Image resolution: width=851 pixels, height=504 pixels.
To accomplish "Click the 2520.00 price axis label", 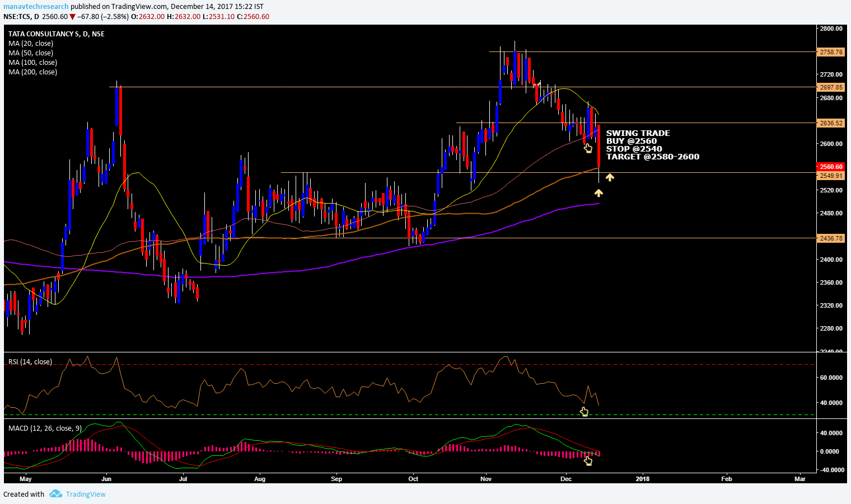I will tap(831, 190).
